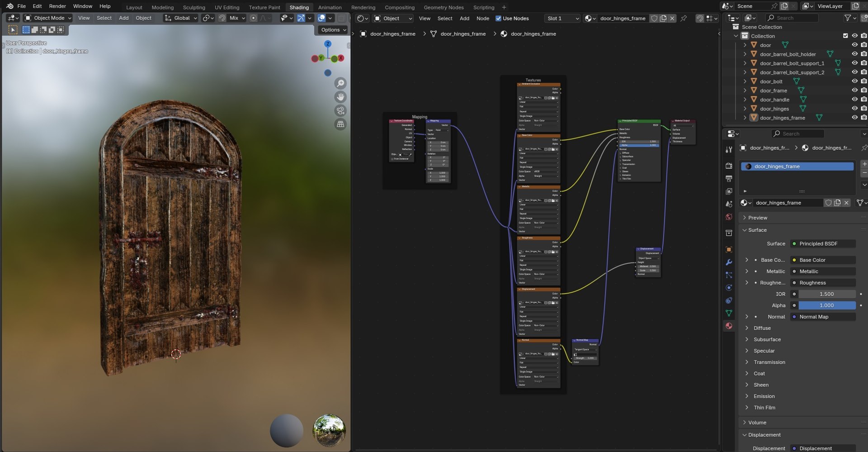Activate the pan view hand gizmo
This screenshot has width=868, height=452.
[340, 97]
